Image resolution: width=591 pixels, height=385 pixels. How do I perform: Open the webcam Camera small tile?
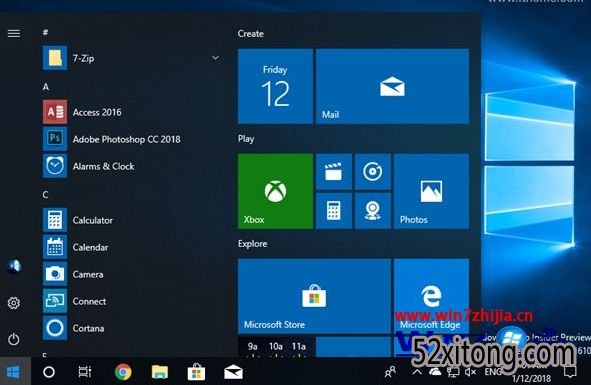click(373, 211)
